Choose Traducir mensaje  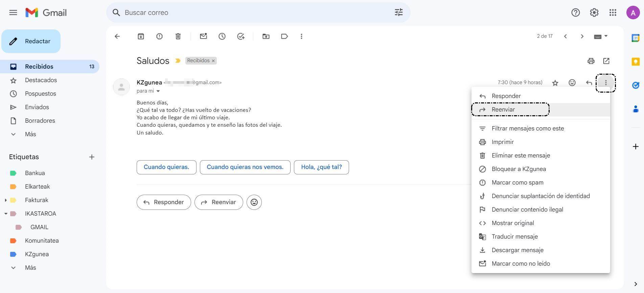tap(541, 237)
